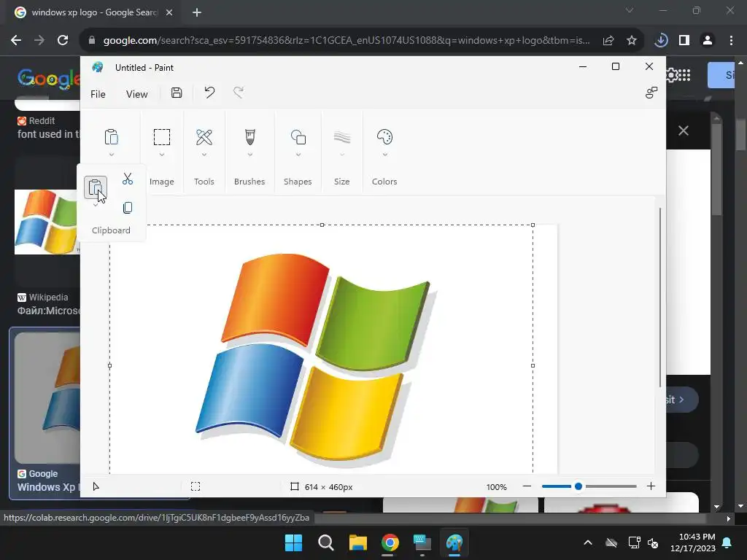The width and height of the screenshot is (747, 560).
Task: Click the Undo arrow in Paint
Action: click(209, 93)
